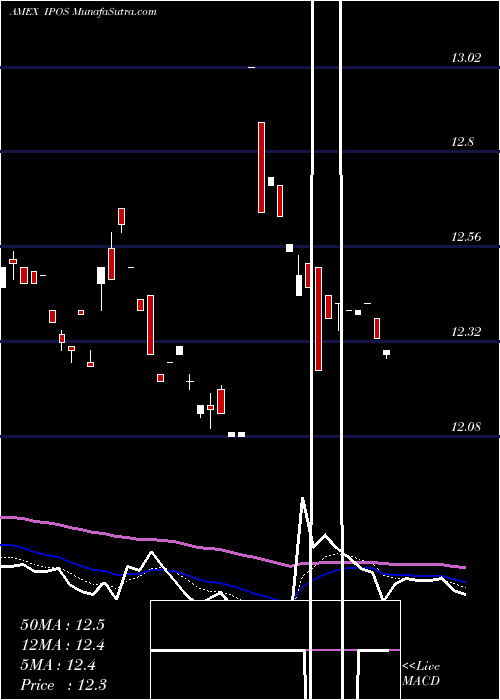Image resolution: width=500 pixels, height=700 pixels.
Task: Click the 12.8 price axis label
Action: pyautogui.click(x=462, y=142)
